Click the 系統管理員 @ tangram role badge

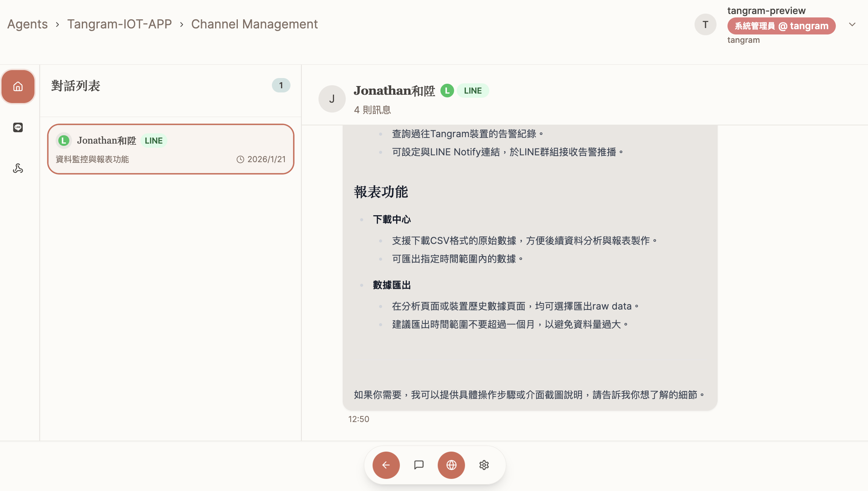781,26
